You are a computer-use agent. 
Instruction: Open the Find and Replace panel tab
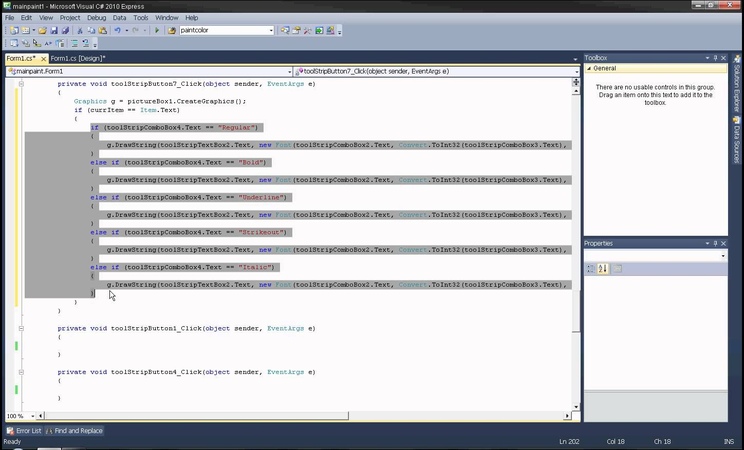coord(74,431)
